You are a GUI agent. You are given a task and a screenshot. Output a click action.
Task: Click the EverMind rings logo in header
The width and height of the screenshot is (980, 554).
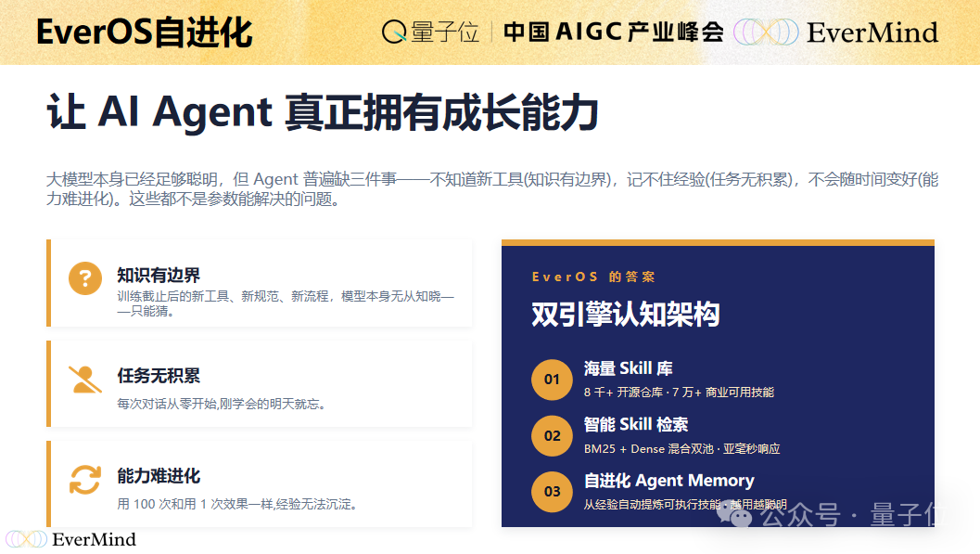(x=766, y=32)
